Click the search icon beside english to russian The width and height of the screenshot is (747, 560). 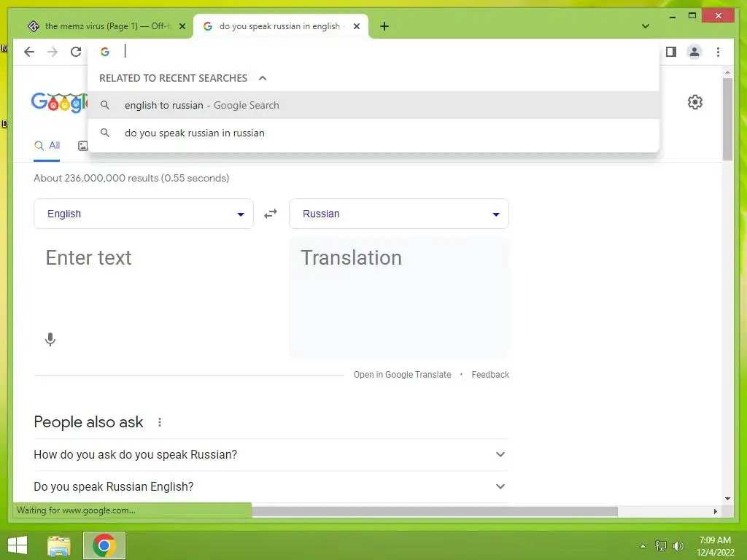click(105, 105)
